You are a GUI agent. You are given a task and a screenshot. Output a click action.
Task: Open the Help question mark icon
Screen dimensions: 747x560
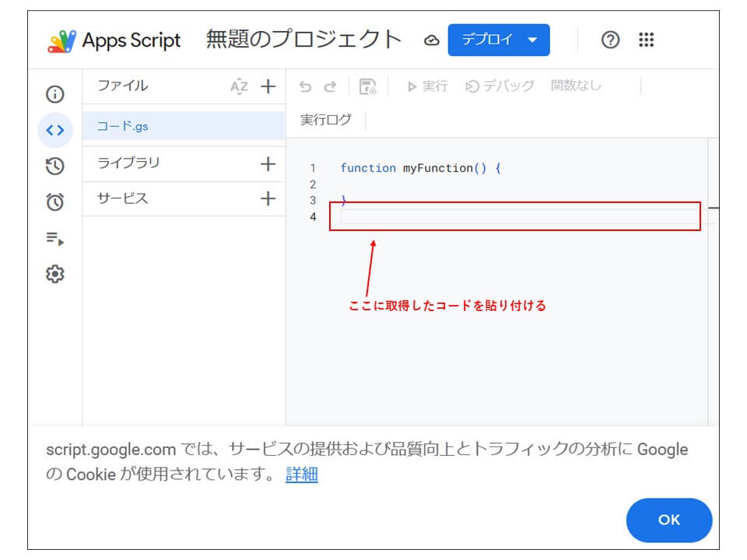tap(611, 40)
